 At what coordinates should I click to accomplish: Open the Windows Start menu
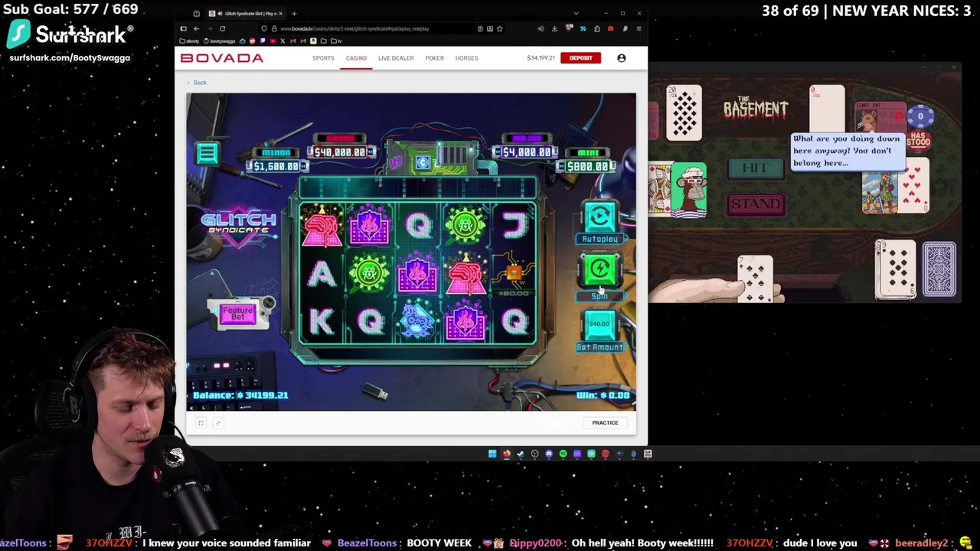pos(492,454)
